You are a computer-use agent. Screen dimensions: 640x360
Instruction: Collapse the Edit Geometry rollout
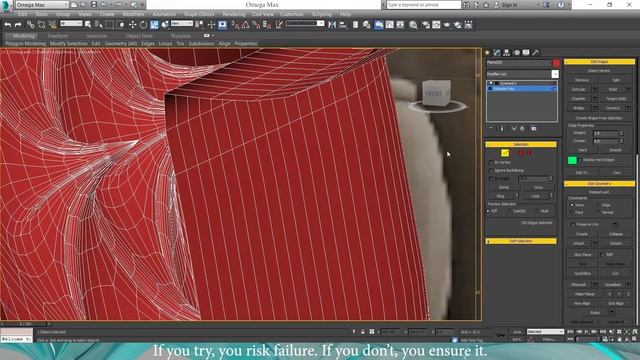click(600, 184)
